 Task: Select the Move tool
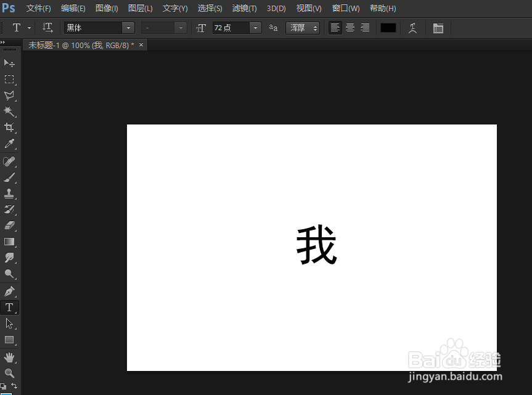(9, 62)
